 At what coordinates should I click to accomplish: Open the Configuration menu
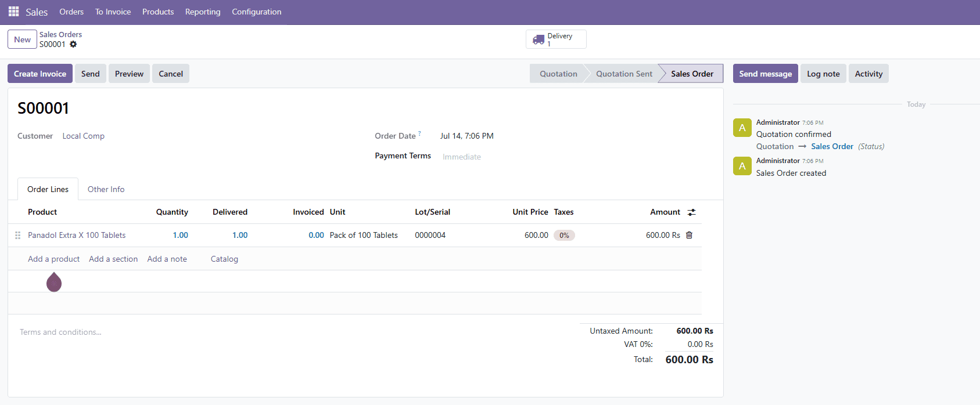point(257,12)
